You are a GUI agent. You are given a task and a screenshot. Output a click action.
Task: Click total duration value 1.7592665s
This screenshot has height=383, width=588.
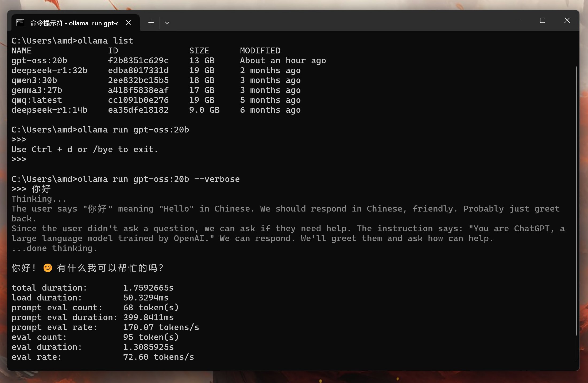pos(148,288)
